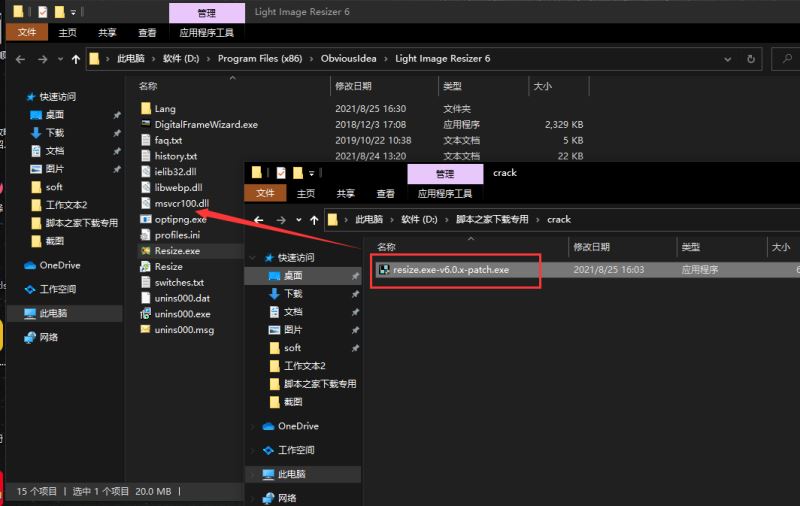Go up one level in crack window
Viewport: 800px width, 506px height.
(x=314, y=220)
